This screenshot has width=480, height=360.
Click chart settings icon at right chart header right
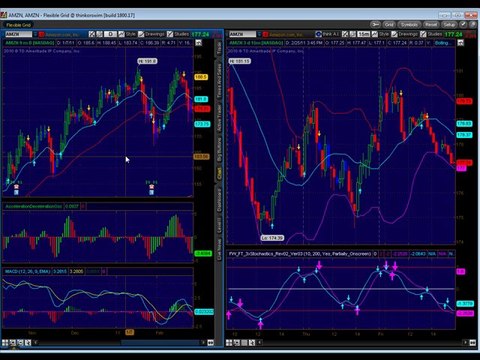click(x=460, y=43)
